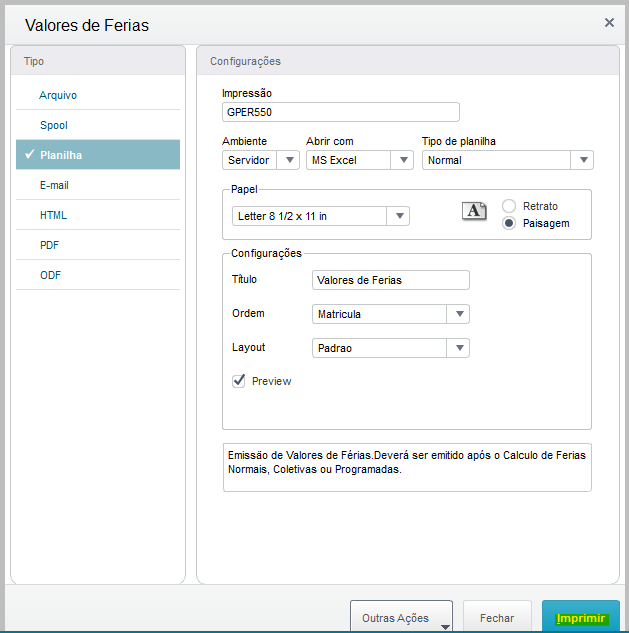Expand the Tipo de planilha dropdown

tap(508, 160)
